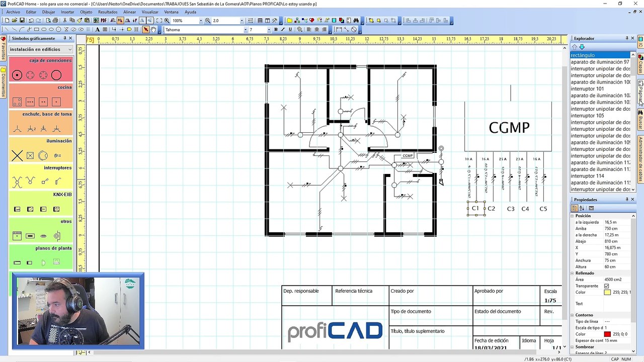Activate the selection arrow pointer tool

(145, 29)
